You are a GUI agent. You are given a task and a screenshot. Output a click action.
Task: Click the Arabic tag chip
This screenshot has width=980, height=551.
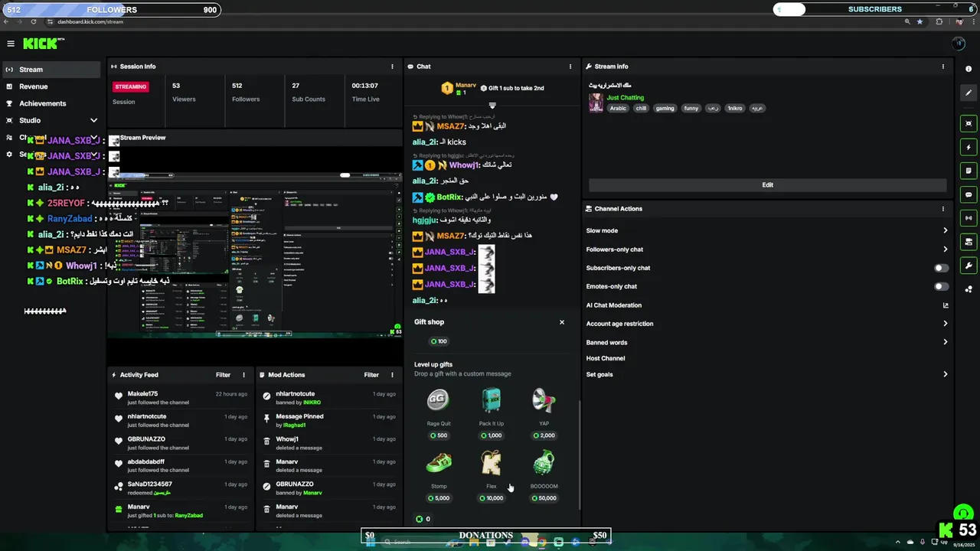tap(618, 109)
